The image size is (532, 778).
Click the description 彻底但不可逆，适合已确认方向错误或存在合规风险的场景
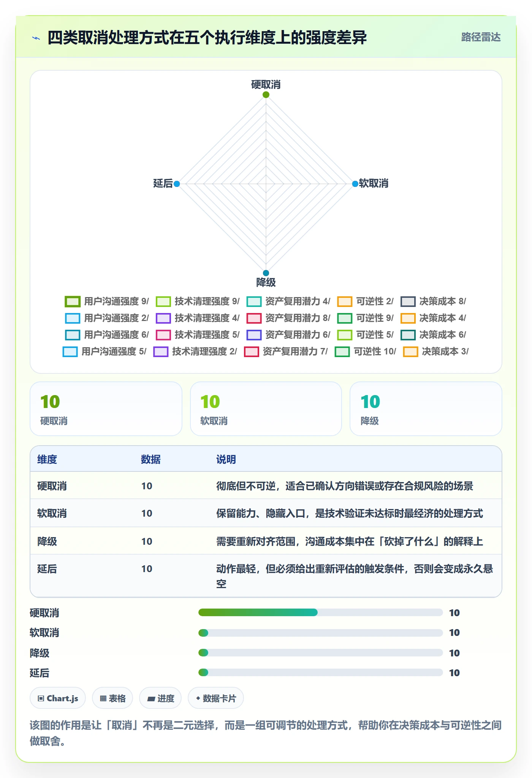click(345, 486)
